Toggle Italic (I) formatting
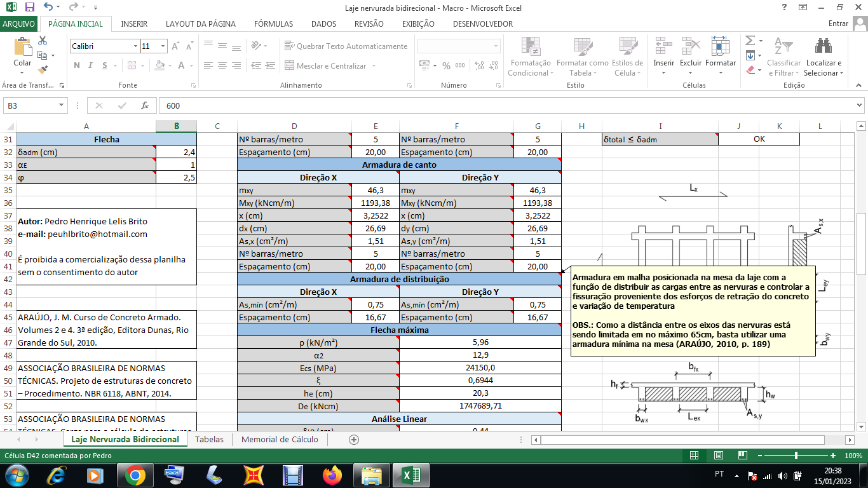 [89, 65]
